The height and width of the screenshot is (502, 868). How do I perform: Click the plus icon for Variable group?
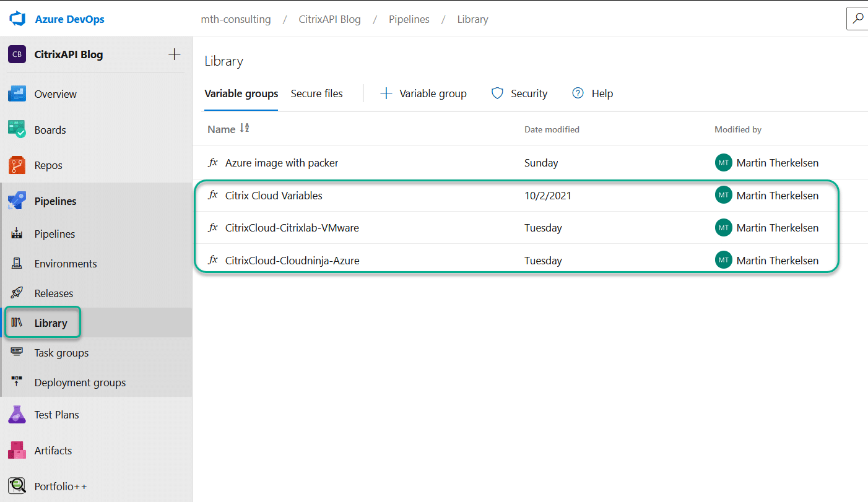[386, 93]
